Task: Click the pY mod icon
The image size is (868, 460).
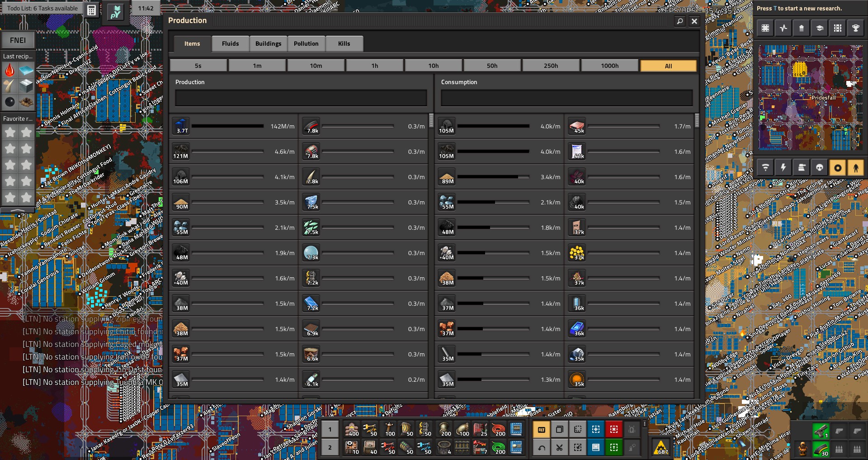Action: (115, 11)
